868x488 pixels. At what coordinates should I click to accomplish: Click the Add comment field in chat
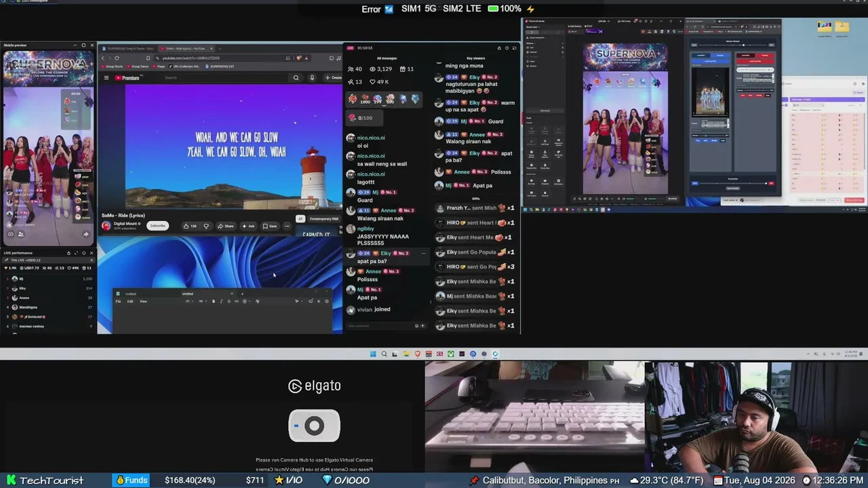(x=380, y=326)
